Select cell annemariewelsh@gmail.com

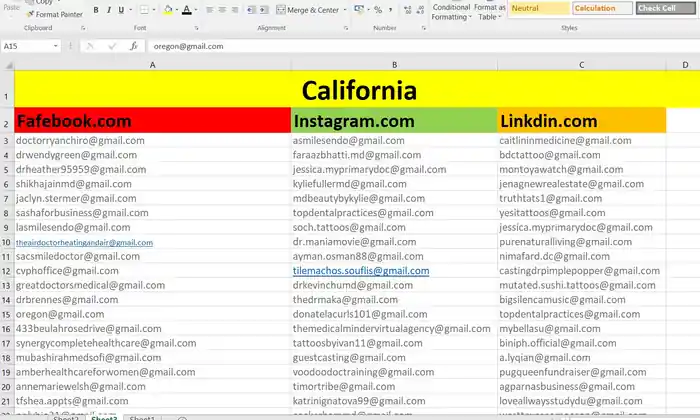click(153, 387)
